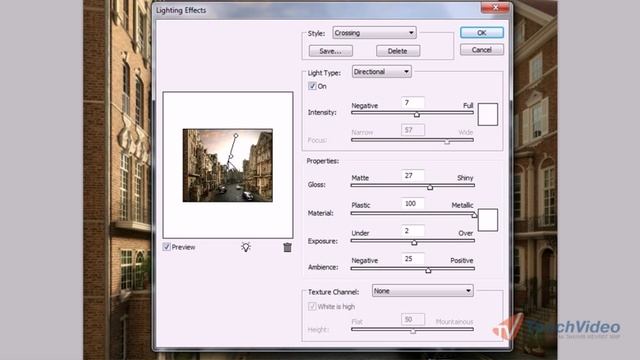Toggle the light On checkbox
The width and height of the screenshot is (640, 360).
click(x=312, y=86)
